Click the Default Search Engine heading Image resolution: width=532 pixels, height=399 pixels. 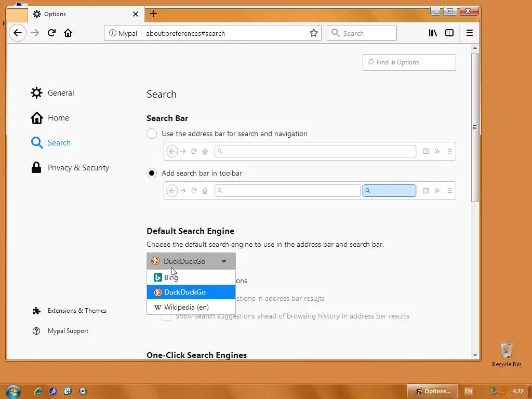[x=190, y=231]
